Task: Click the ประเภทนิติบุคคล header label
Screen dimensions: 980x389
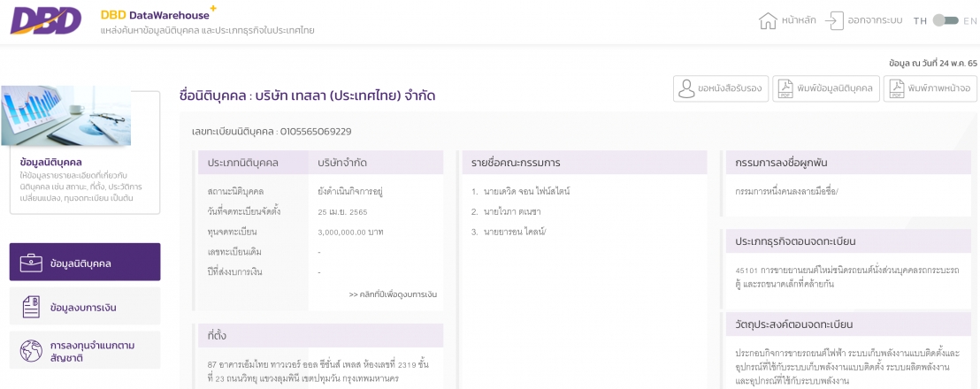Action: click(242, 163)
